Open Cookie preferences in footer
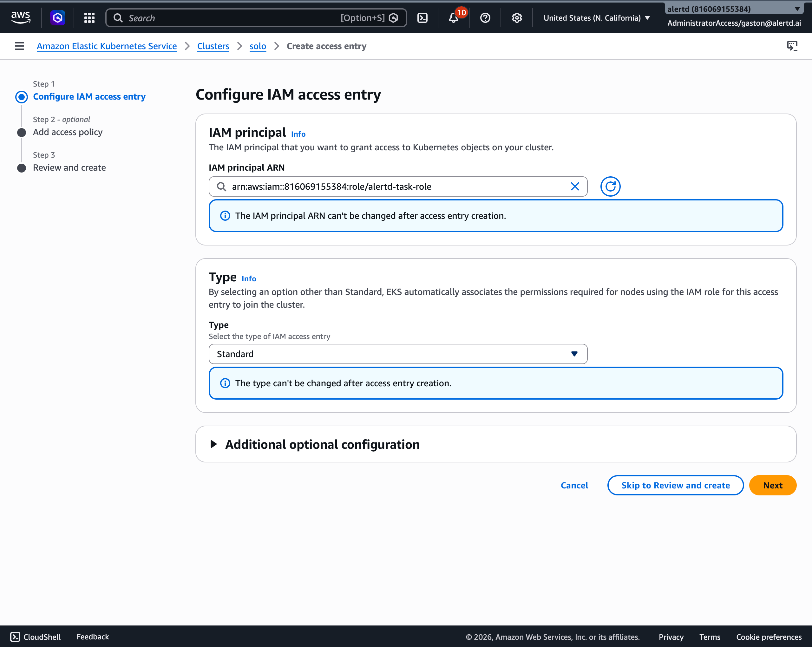 769,637
